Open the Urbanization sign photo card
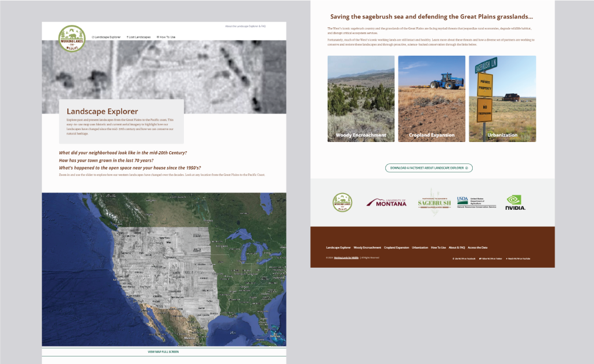The image size is (594, 364). 502,99
